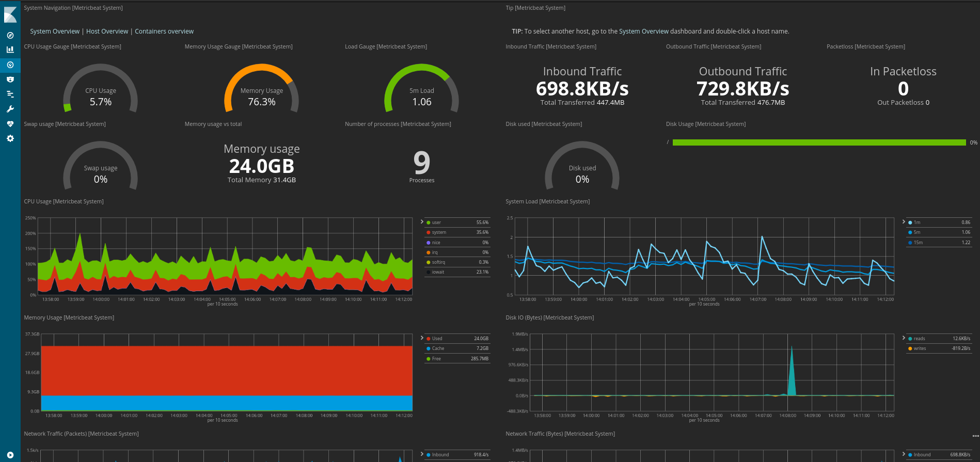
Task: Toggle the iowait series in CPU Usage legend
Action: (438, 272)
